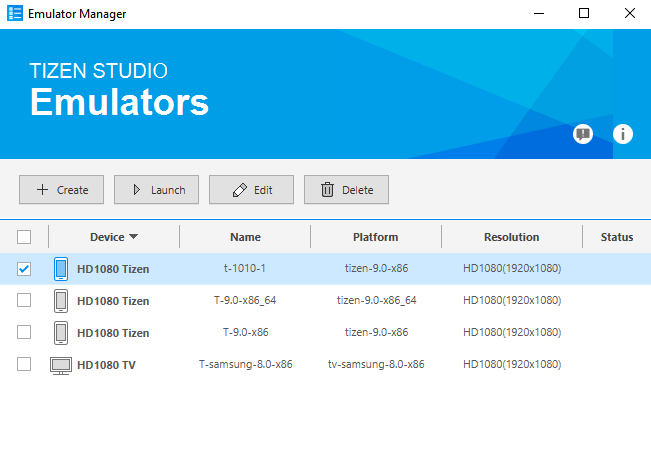
Task: Sort by the Platform column header
Action: 375,237
